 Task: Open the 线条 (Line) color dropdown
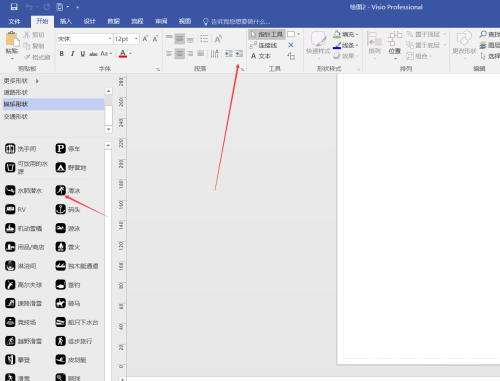pos(346,45)
